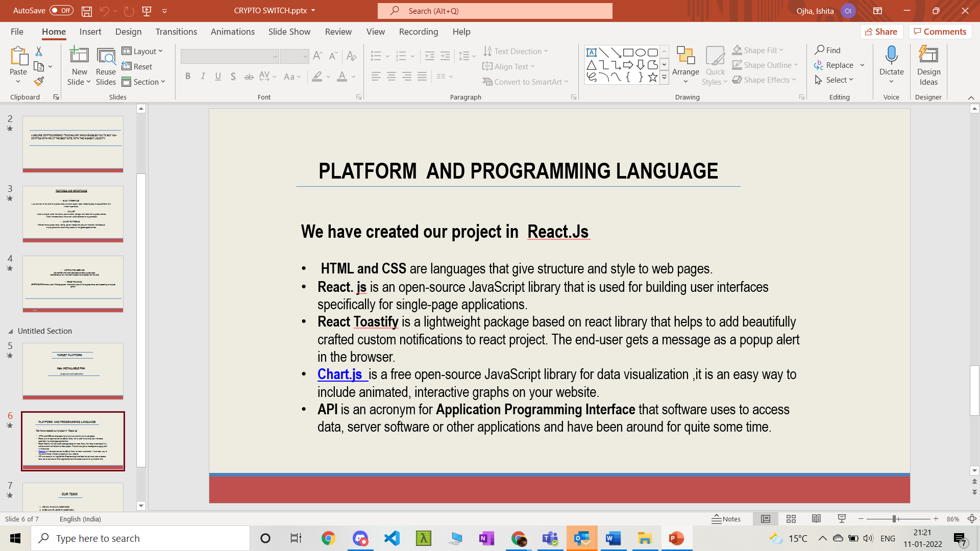This screenshot has height=551, width=980.
Task: Toggle the Notes pane
Action: pos(726,519)
